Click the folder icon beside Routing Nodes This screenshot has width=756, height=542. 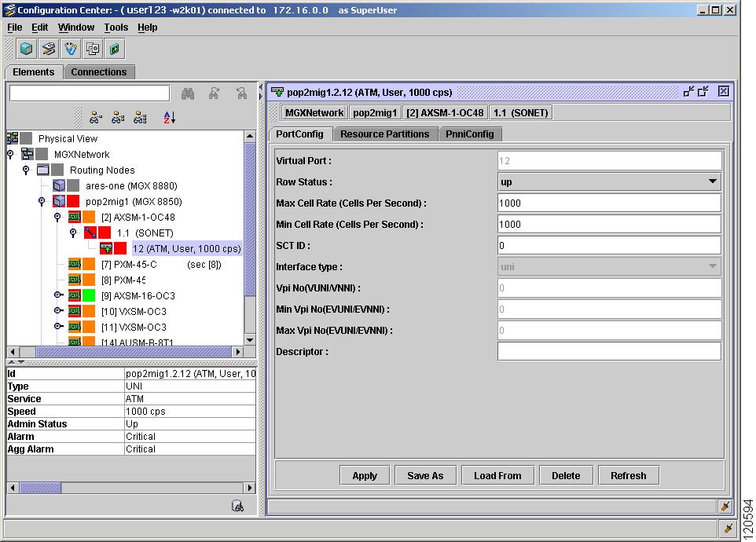coord(43,170)
